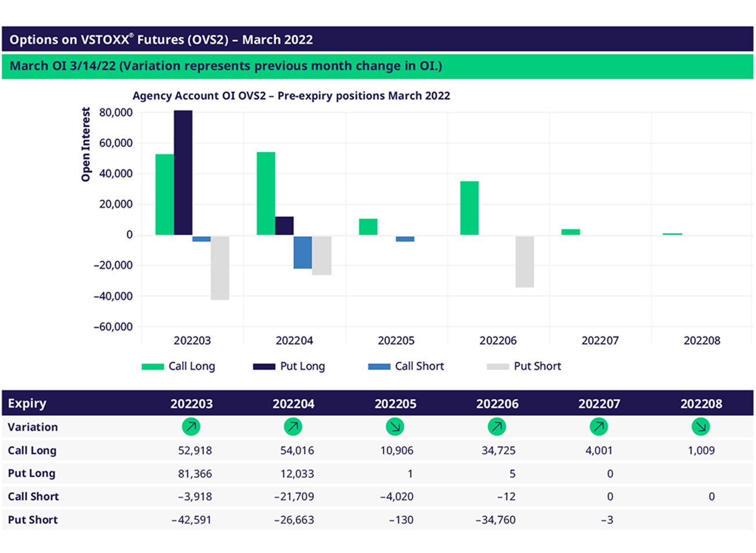756x553 pixels.
Task: Click the green Call Long legend swatch
Action: click(x=152, y=366)
